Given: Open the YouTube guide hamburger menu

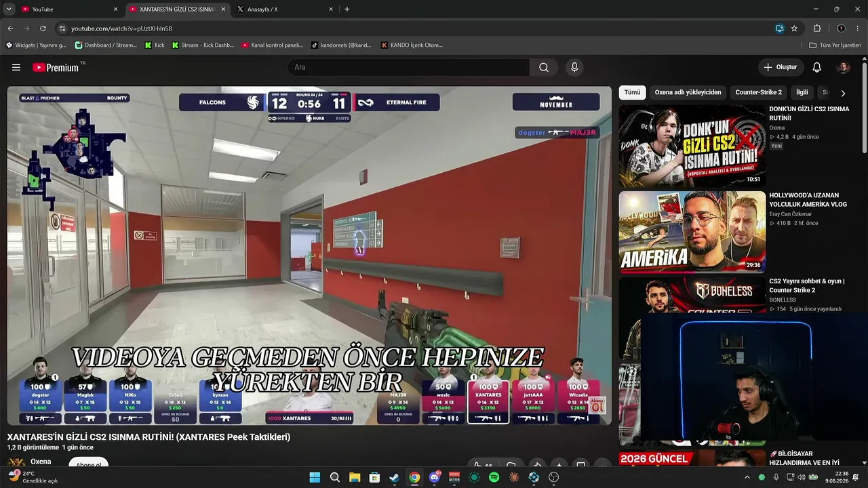Looking at the screenshot, I should (x=16, y=68).
